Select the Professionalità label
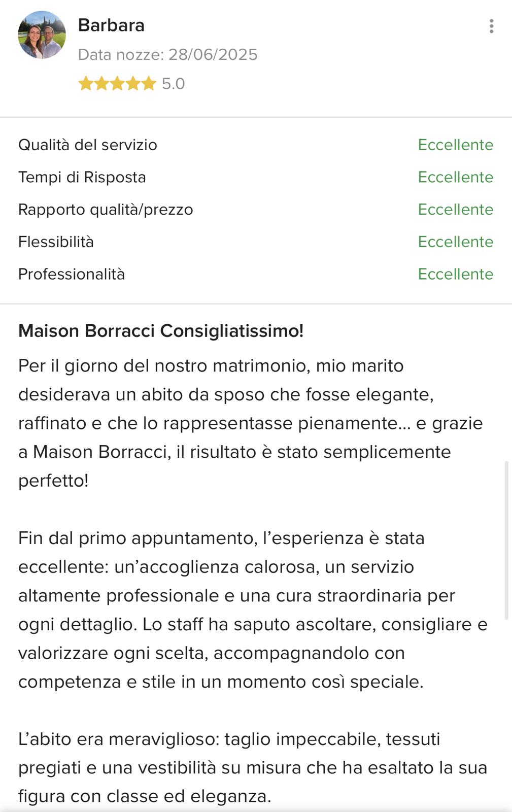 pyautogui.click(x=72, y=274)
